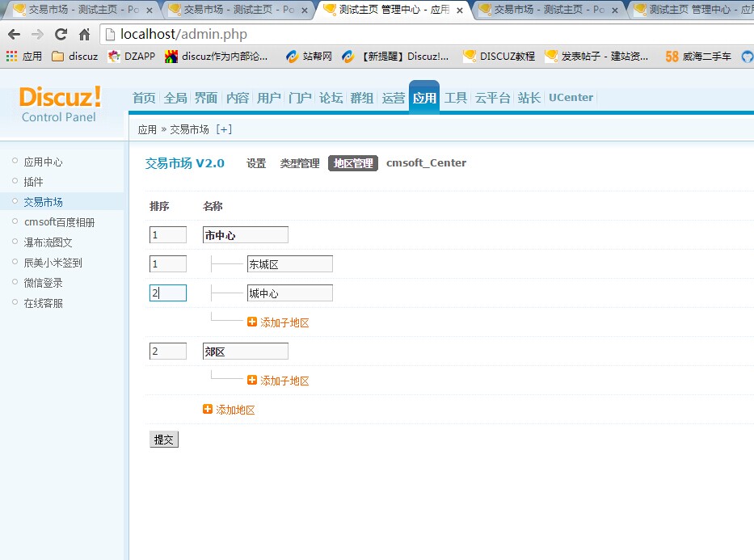Open 微信登录 in the sidebar
This screenshot has height=560, width=754.
(x=44, y=283)
